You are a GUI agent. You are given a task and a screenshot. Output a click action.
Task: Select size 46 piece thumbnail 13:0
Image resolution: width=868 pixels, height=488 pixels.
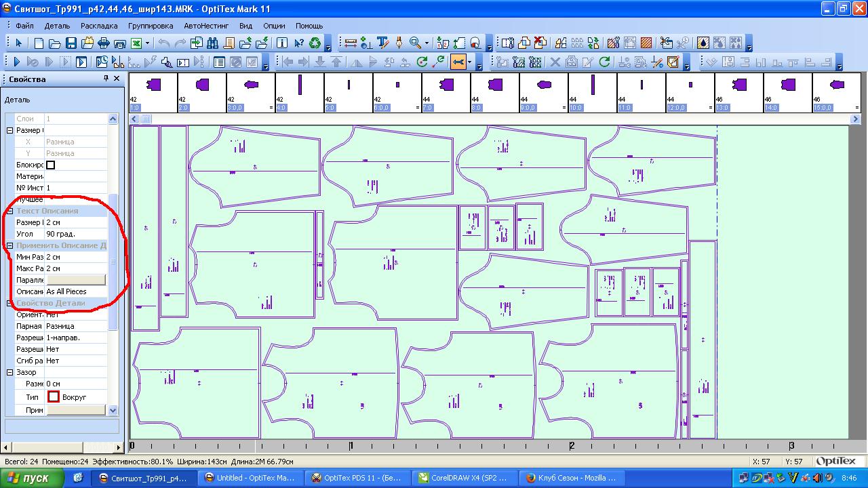click(738, 93)
